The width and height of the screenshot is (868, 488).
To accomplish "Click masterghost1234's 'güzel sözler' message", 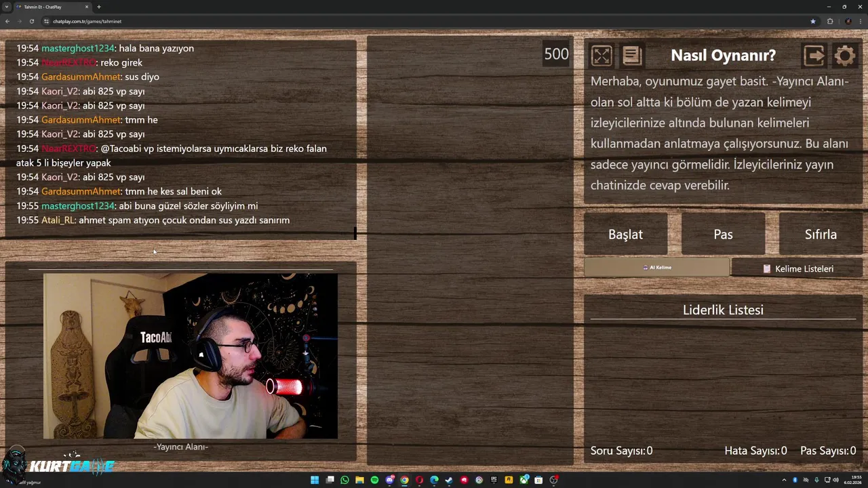I will pyautogui.click(x=137, y=206).
